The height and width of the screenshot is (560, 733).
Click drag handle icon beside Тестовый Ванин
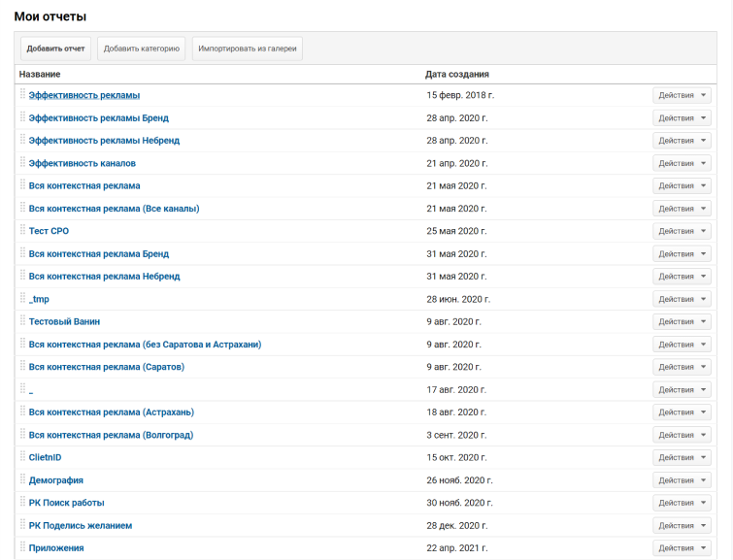(22, 321)
